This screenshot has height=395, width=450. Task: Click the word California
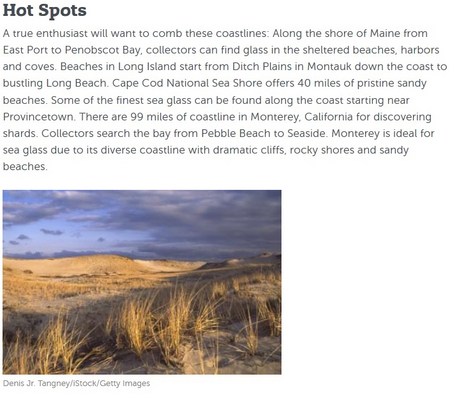pos(328,117)
